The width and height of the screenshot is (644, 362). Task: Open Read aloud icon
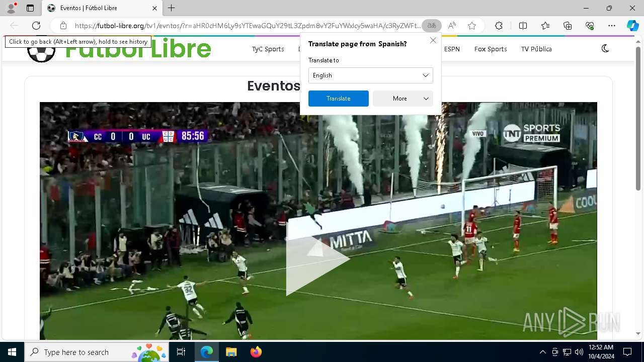pyautogui.click(x=452, y=26)
